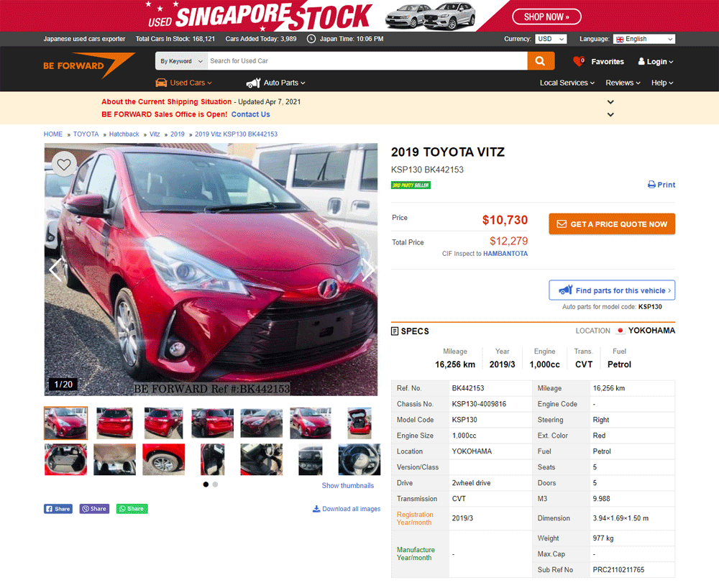Select first thumbnail page dot
The image size is (719, 588).
(x=206, y=484)
